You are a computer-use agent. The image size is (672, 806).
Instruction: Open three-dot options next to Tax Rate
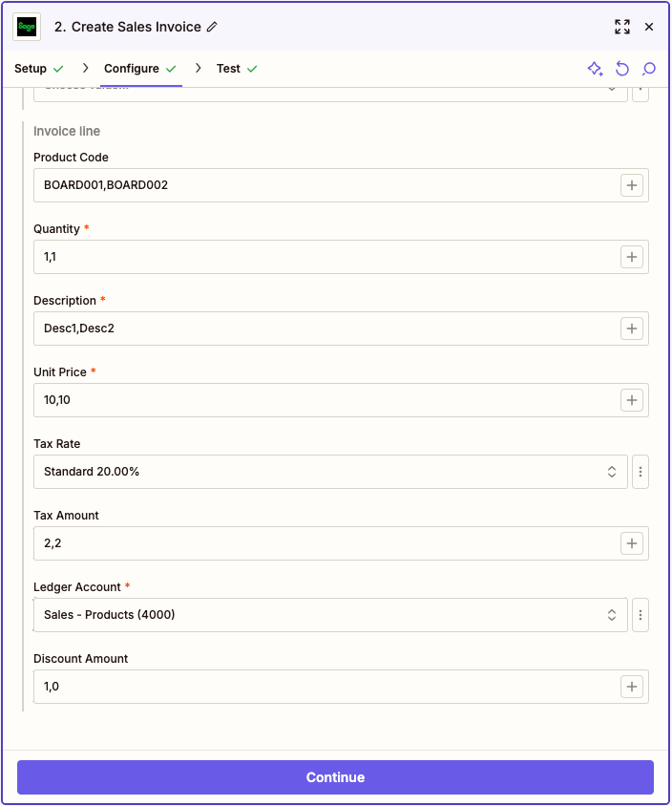(x=640, y=472)
